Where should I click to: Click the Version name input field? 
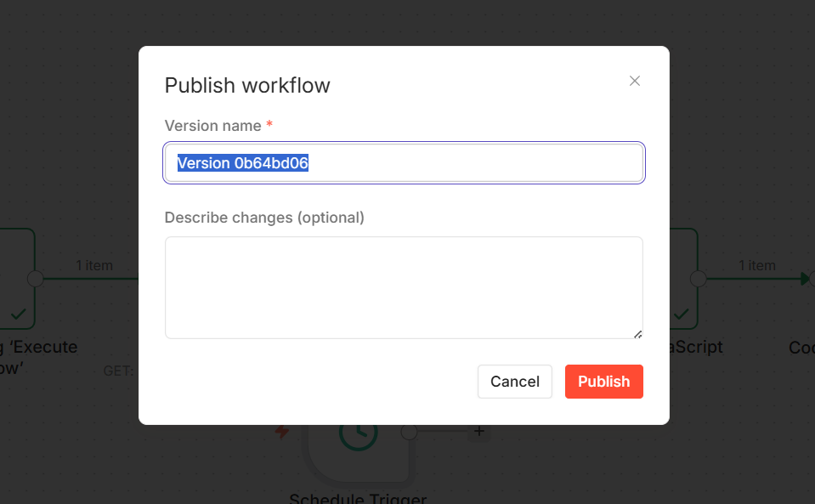pyautogui.click(x=404, y=163)
